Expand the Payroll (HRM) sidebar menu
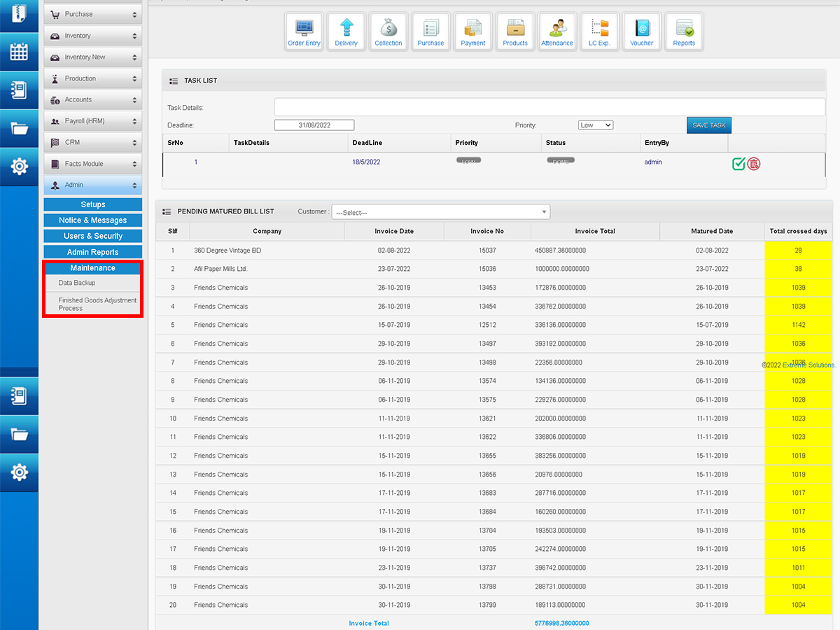 [x=93, y=121]
